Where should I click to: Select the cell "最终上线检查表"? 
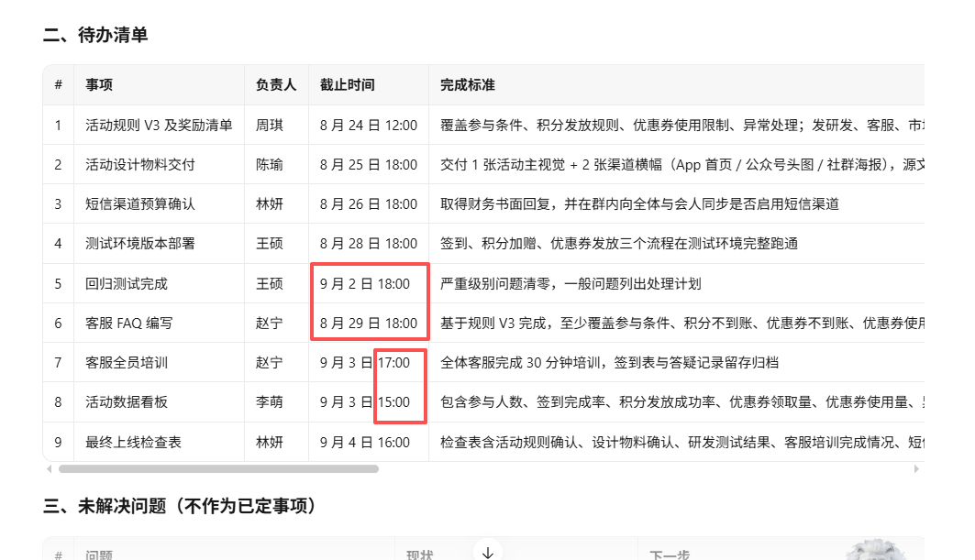(x=134, y=443)
